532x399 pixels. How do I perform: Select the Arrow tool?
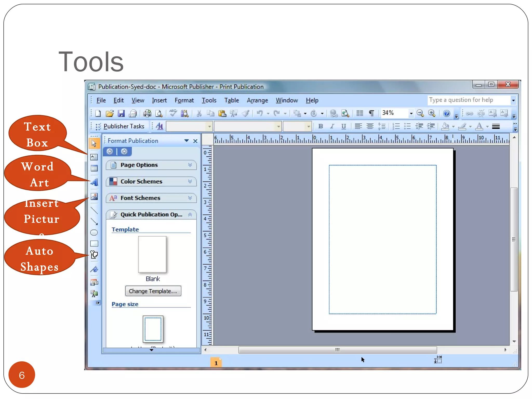[94, 221]
